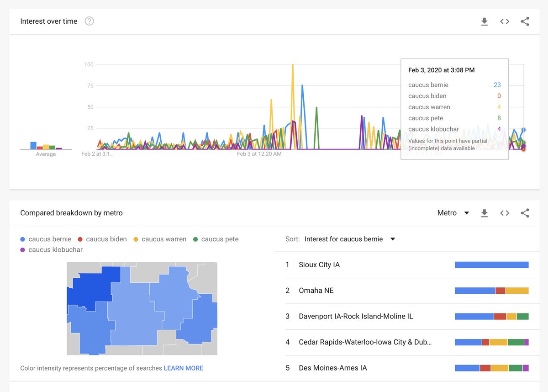Screen dimensions: 548x392
Task: Click the tooltip date Feb 3, 2020
Action: (442, 70)
